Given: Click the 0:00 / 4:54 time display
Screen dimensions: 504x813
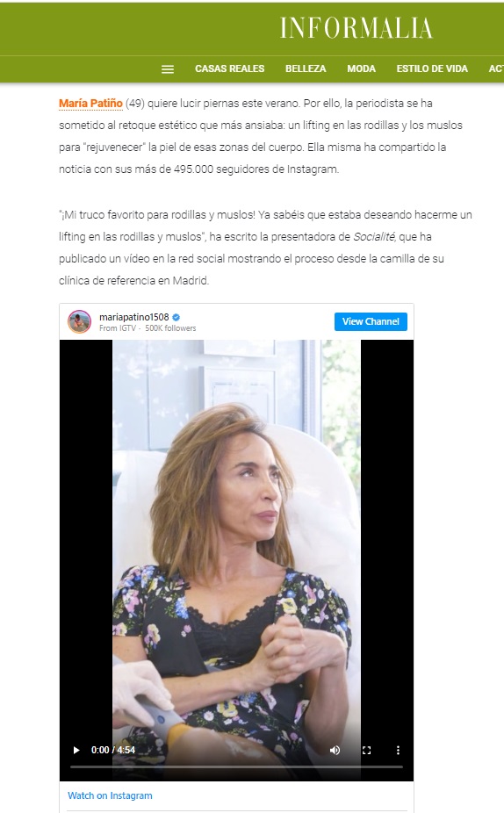Looking at the screenshot, I should (x=113, y=750).
